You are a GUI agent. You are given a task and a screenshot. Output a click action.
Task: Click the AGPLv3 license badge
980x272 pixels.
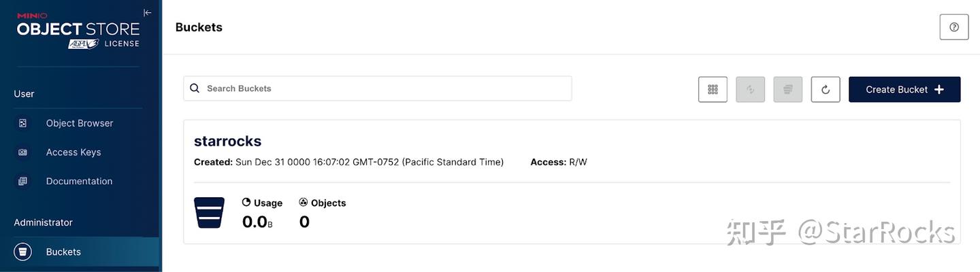tap(84, 44)
